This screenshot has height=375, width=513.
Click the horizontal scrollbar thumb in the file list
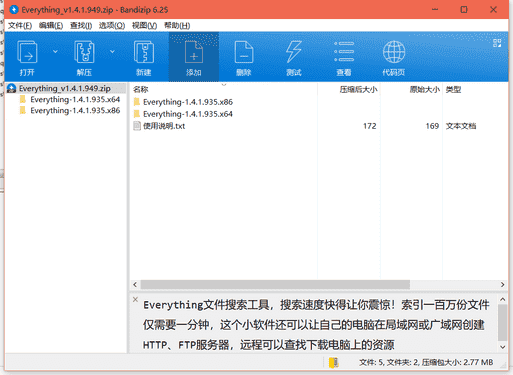click(275, 285)
